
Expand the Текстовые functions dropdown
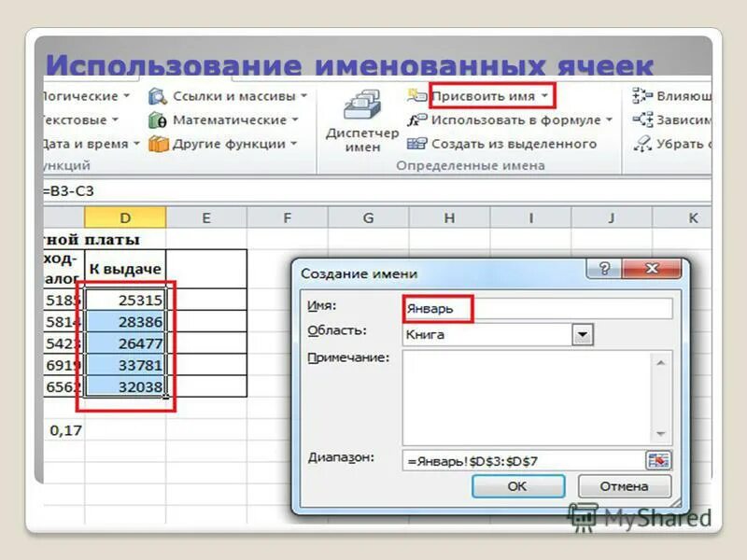click(115, 119)
